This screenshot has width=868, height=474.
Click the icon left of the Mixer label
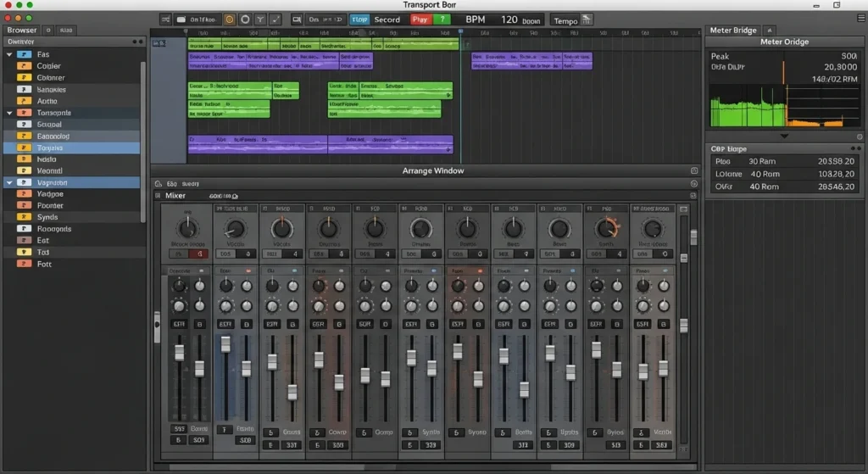point(158,196)
